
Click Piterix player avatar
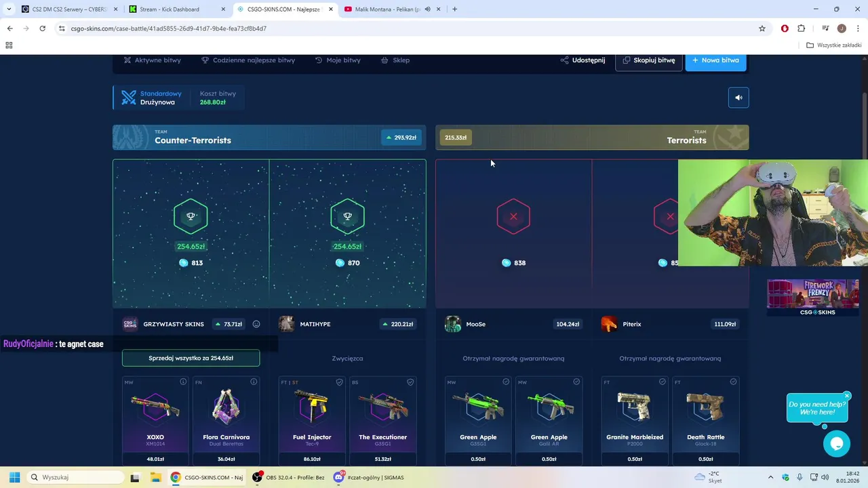coord(609,324)
